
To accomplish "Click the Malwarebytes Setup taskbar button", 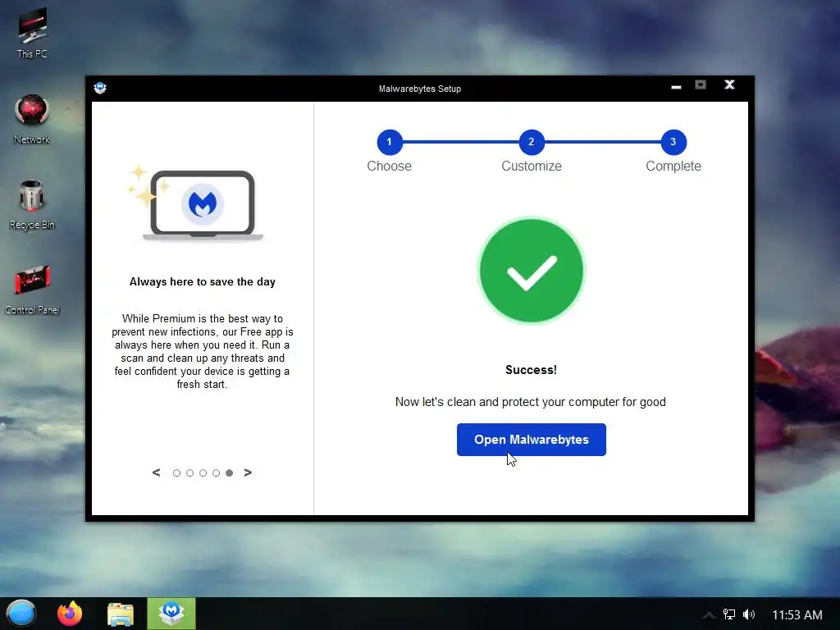I will 171,614.
